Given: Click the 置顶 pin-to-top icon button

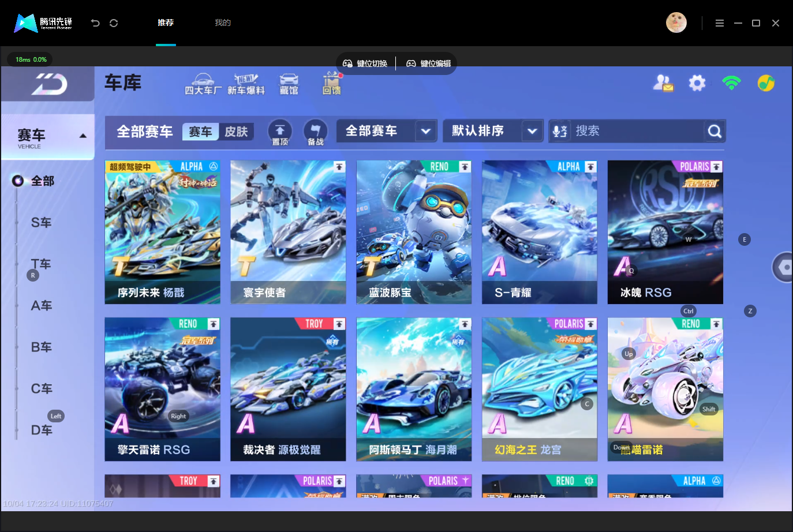Looking at the screenshot, I should [280, 132].
